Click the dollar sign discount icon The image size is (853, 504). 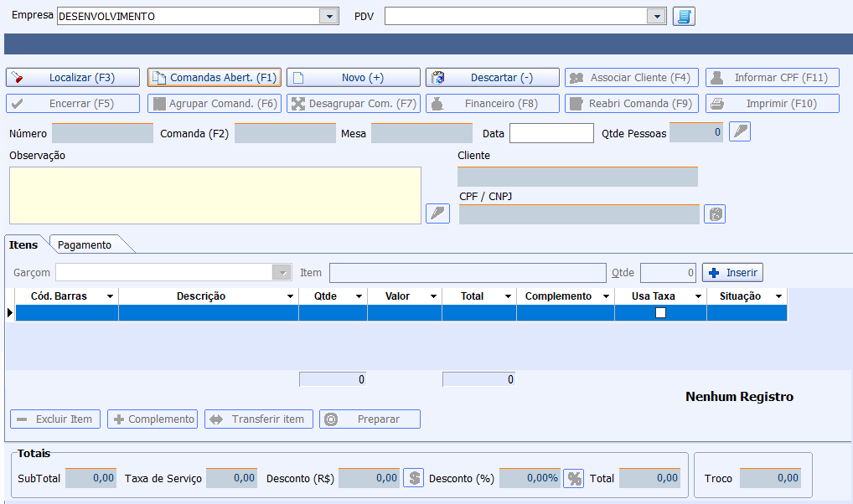tap(413, 478)
